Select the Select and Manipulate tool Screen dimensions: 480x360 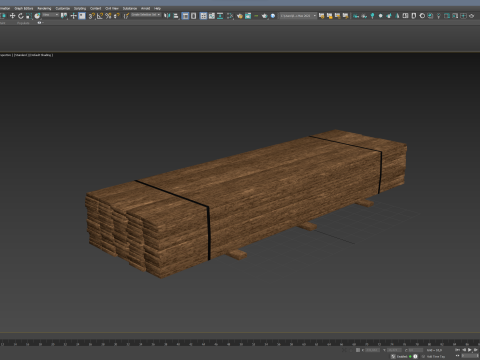[73, 16]
